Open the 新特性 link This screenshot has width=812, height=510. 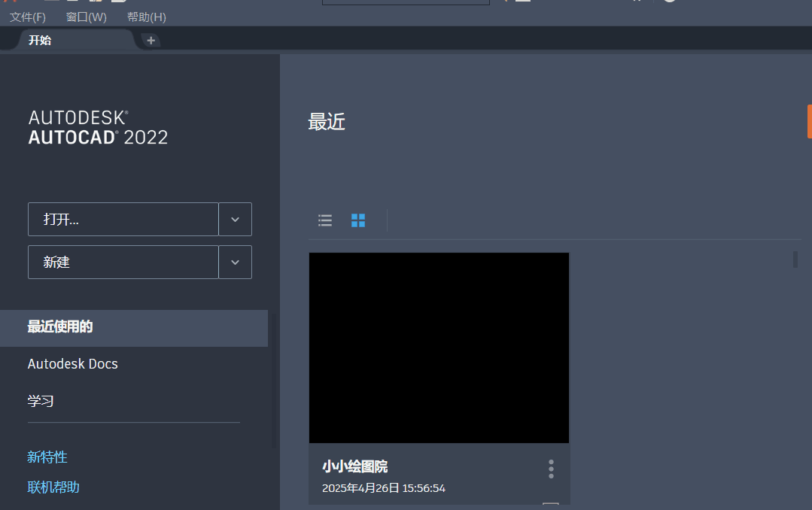(47, 457)
